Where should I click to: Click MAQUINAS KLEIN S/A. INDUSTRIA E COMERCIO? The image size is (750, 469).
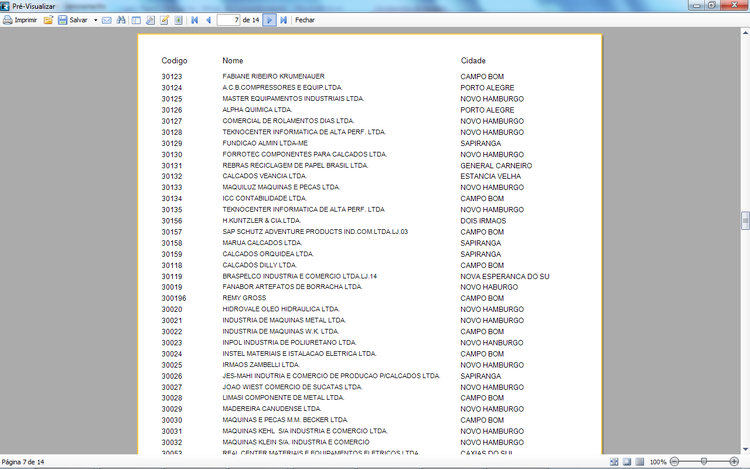coord(296,442)
